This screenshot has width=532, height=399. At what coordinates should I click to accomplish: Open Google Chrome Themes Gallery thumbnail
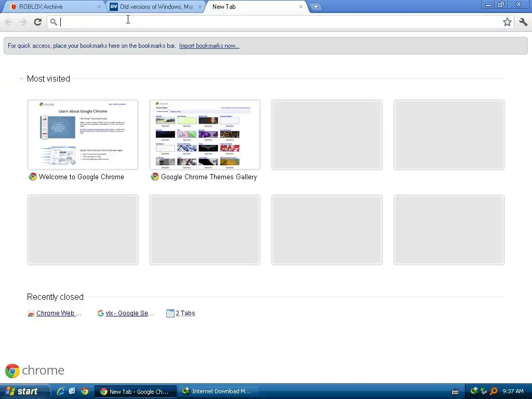click(205, 135)
